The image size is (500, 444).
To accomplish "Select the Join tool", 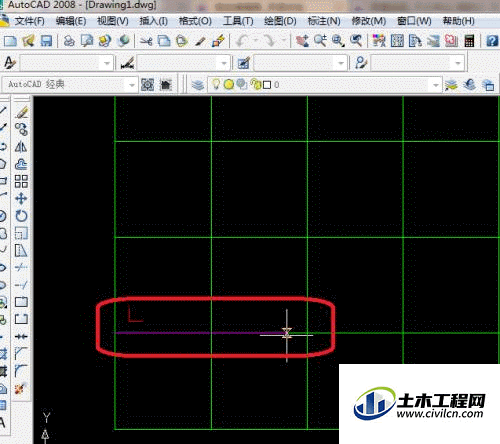I will pos(21,336).
